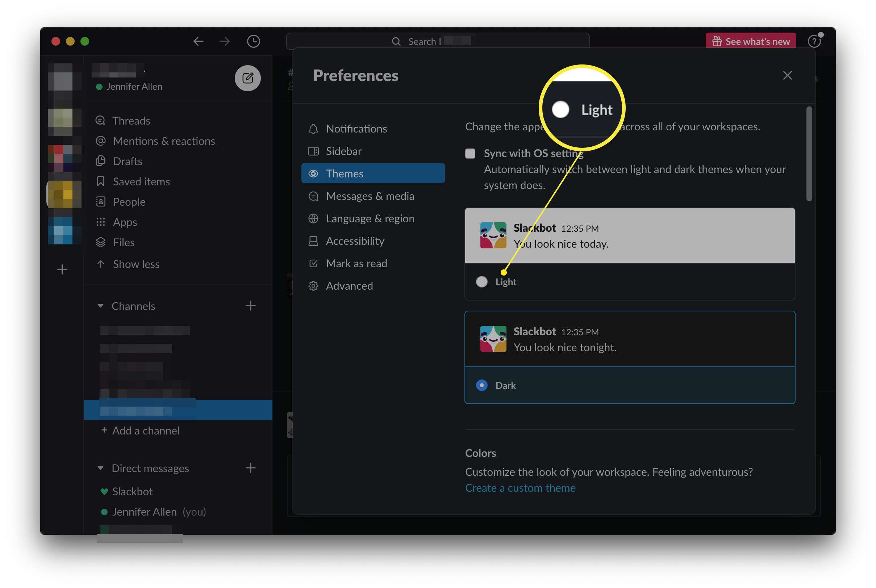Image resolution: width=876 pixels, height=588 pixels.
Task: Click the Sidebar layout icon in Preferences
Action: tap(313, 151)
